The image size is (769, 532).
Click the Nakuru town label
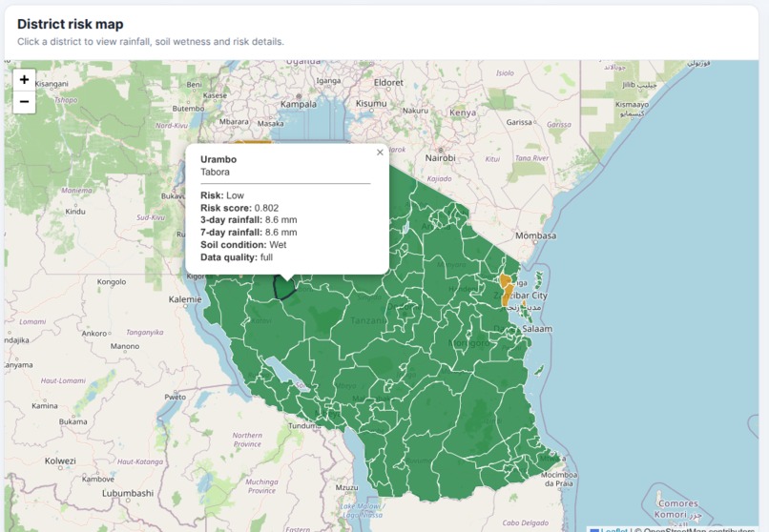pos(415,111)
